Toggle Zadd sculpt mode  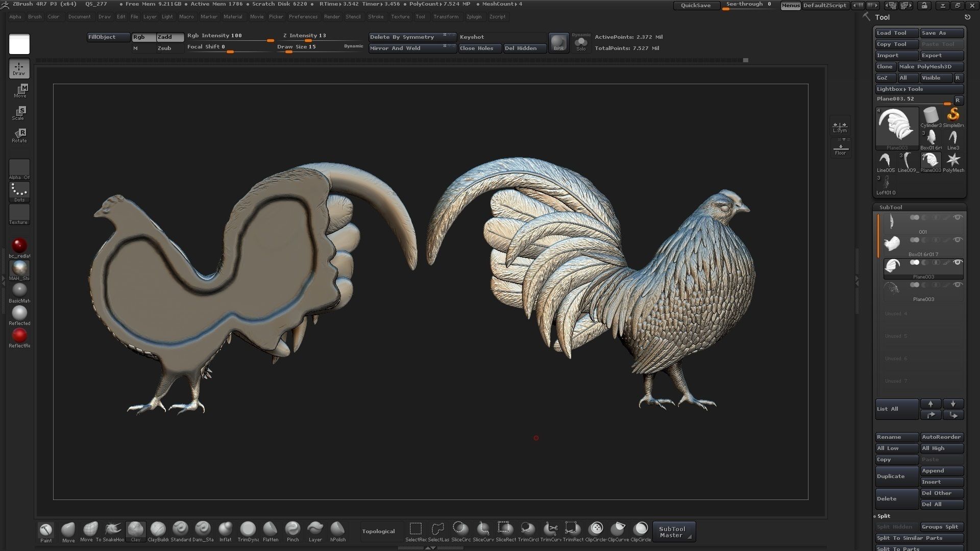tap(170, 37)
